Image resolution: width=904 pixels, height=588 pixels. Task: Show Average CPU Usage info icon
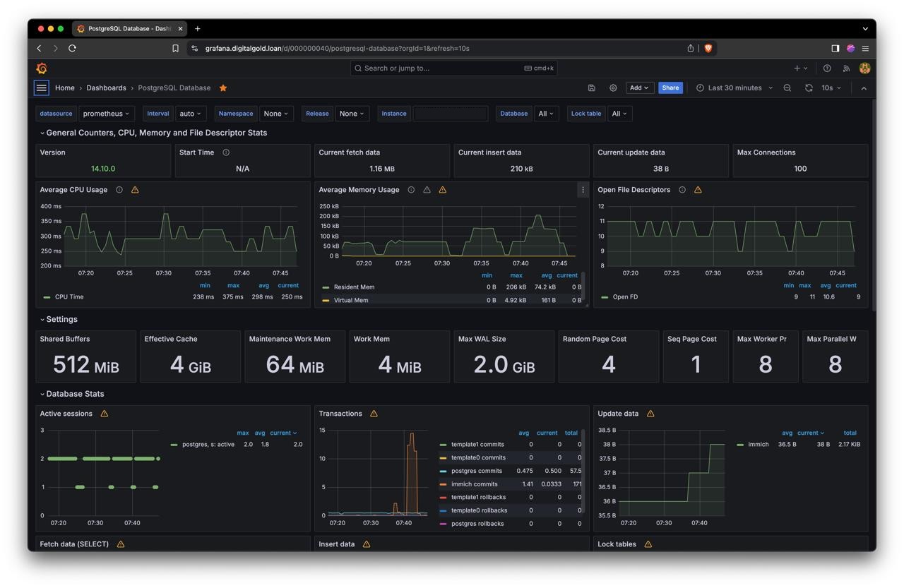[x=119, y=190]
